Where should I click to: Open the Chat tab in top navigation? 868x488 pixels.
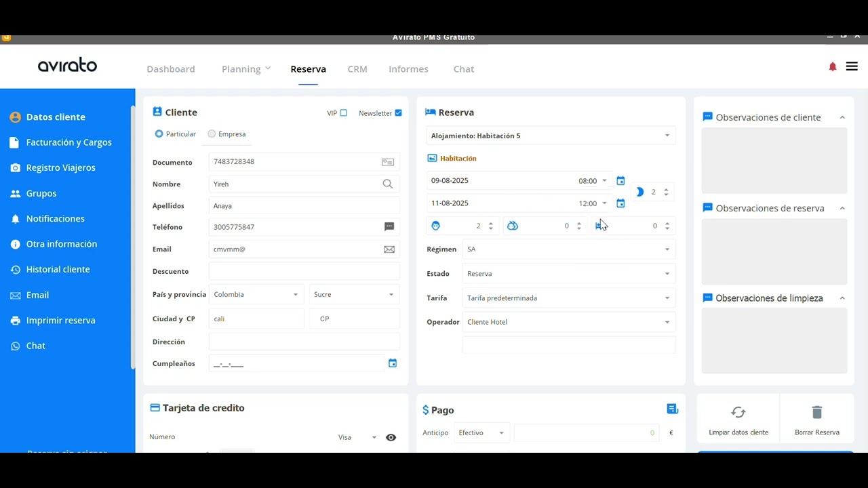[x=464, y=69]
